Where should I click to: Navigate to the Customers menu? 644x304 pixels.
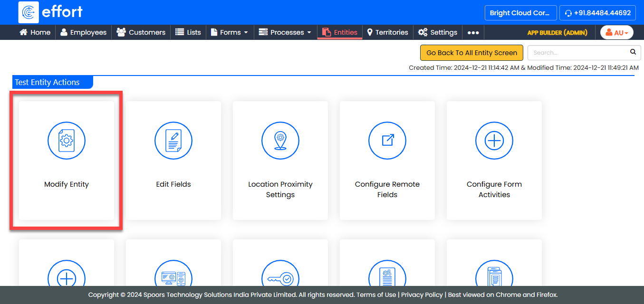141,32
